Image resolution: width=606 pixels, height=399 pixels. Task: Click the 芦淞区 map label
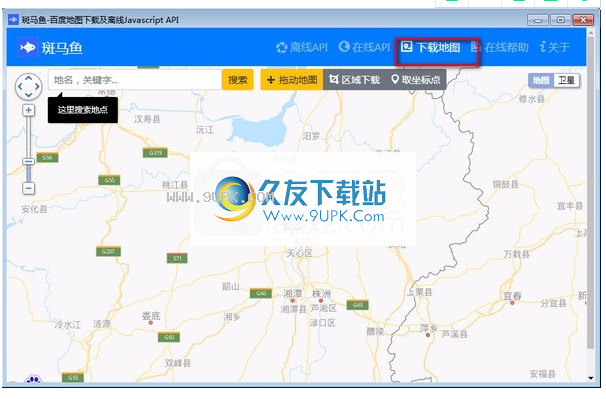(324, 308)
